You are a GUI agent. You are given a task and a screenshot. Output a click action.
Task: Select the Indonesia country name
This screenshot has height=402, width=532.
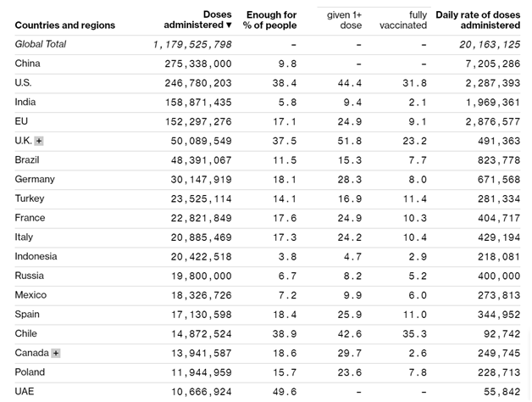click(x=36, y=256)
